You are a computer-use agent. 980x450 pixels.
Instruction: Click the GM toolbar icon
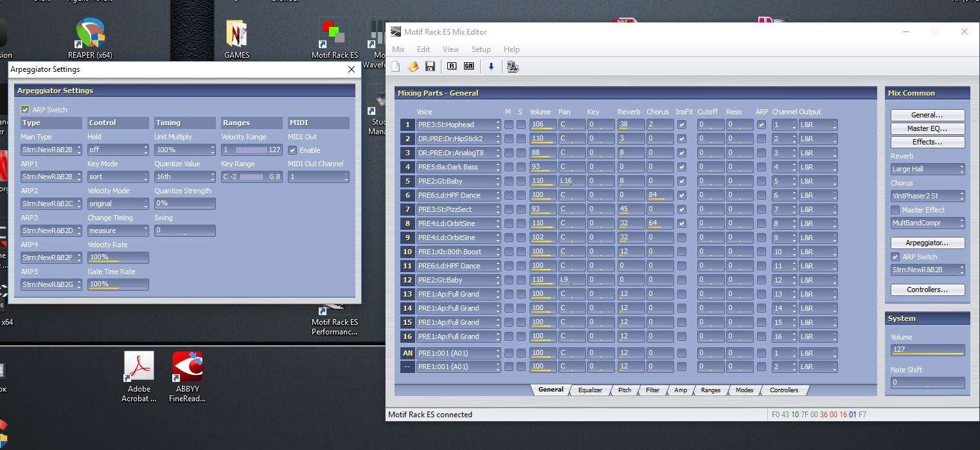tap(469, 66)
